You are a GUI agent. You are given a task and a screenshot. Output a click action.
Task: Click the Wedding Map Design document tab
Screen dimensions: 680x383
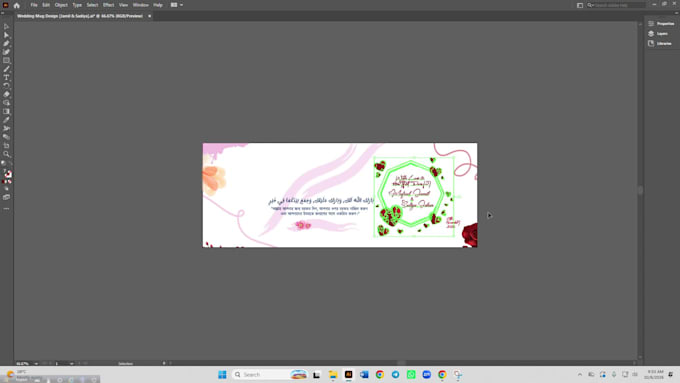[80, 16]
